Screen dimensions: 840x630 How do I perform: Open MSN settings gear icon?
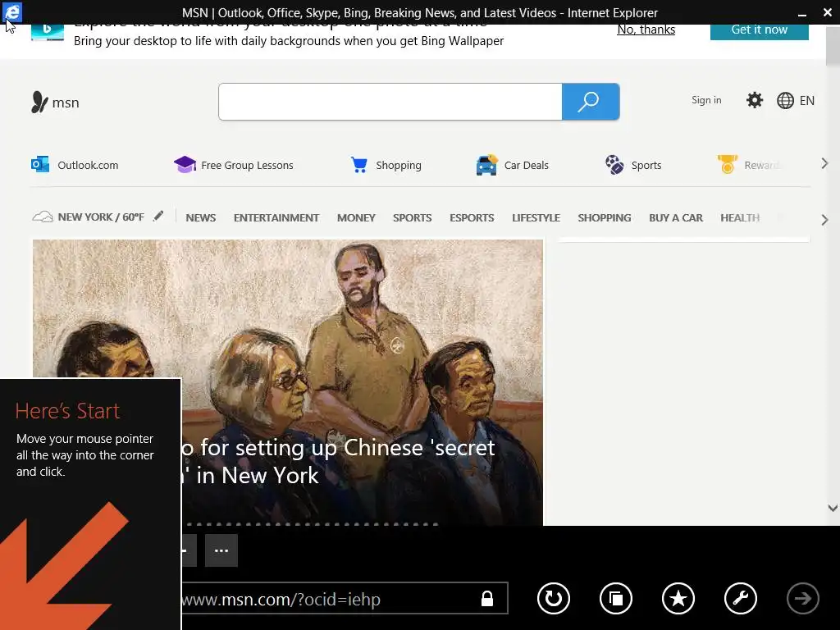(755, 100)
